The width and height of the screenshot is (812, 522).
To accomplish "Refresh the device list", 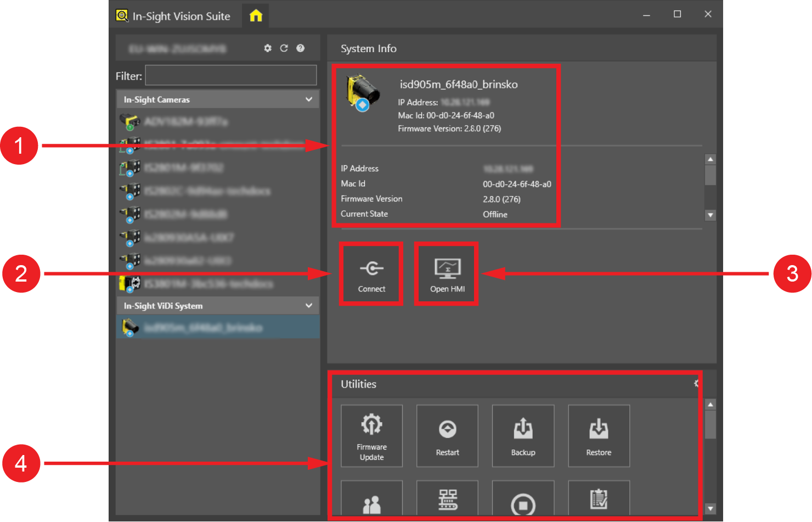I will [284, 48].
